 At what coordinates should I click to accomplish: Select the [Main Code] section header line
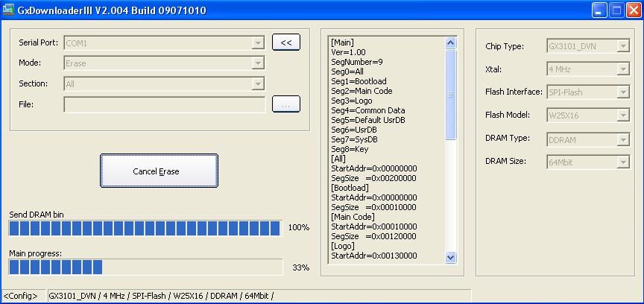tap(353, 217)
